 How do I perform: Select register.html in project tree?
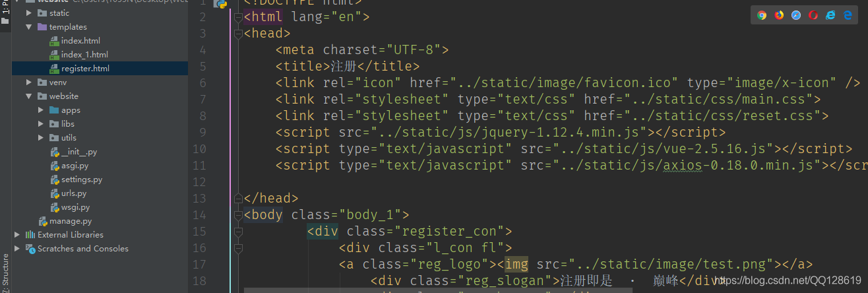[100, 69]
